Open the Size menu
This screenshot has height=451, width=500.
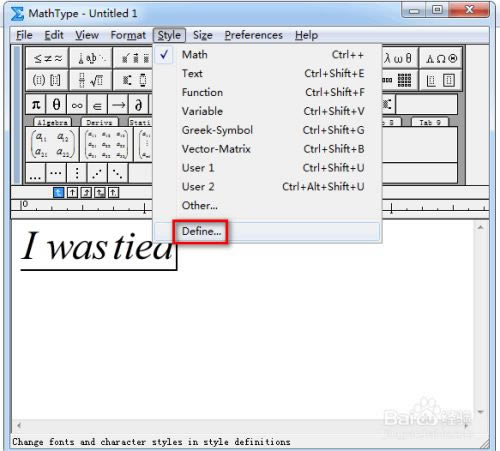pos(203,35)
